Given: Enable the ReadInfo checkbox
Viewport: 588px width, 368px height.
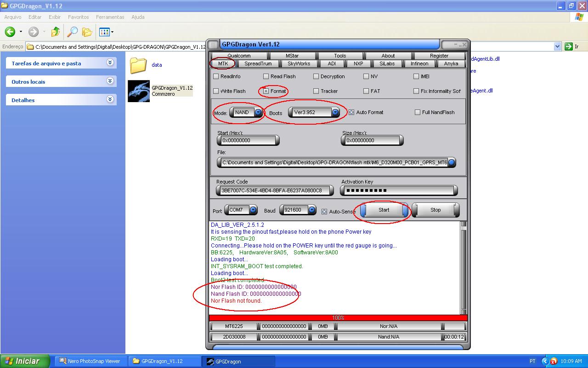Looking at the screenshot, I should pos(216,76).
